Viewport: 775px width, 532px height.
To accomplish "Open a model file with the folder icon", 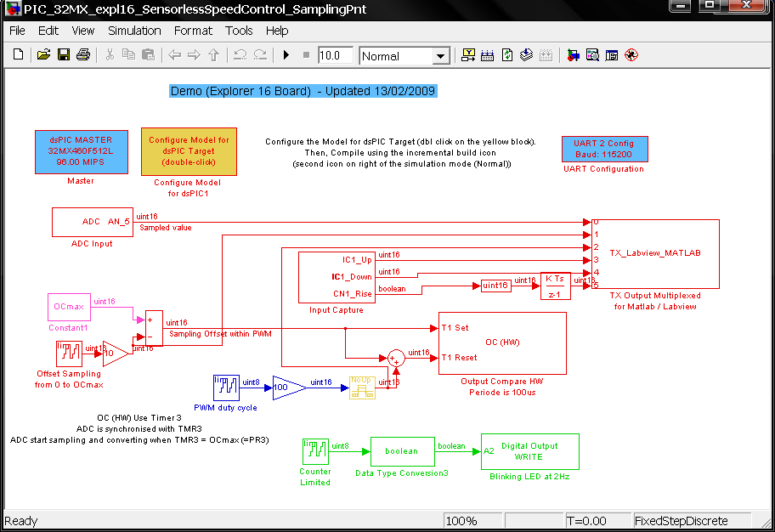I will pos(43,54).
